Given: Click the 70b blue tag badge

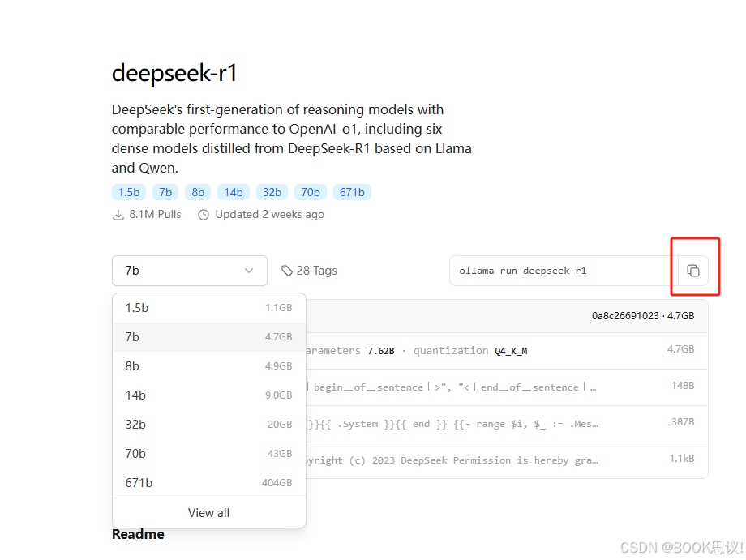Looking at the screenshot, I should coord(311,192).
